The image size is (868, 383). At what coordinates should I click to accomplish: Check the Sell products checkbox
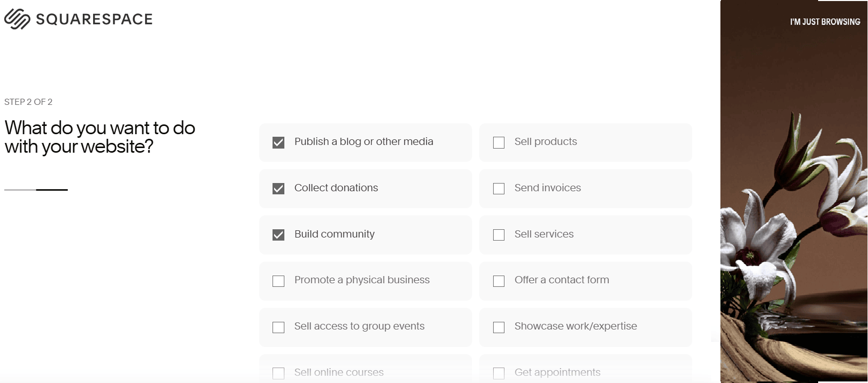[498, 142]
